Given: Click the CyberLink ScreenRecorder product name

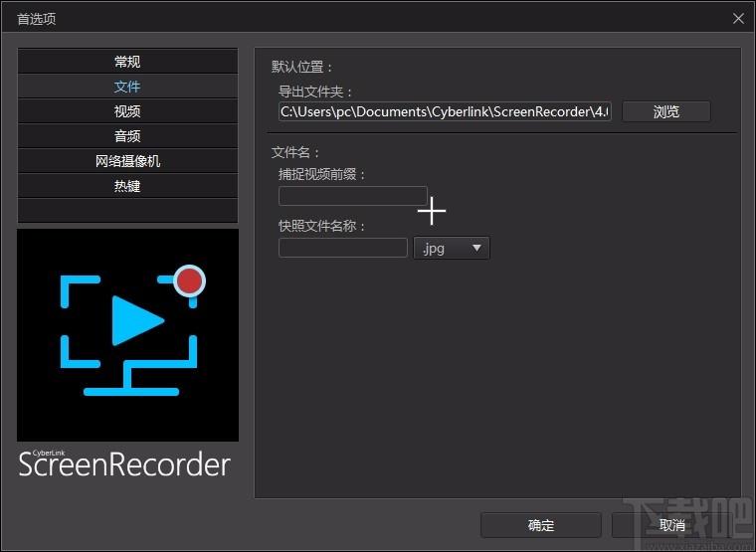Looking at the screenshot, I should (124, 463).
